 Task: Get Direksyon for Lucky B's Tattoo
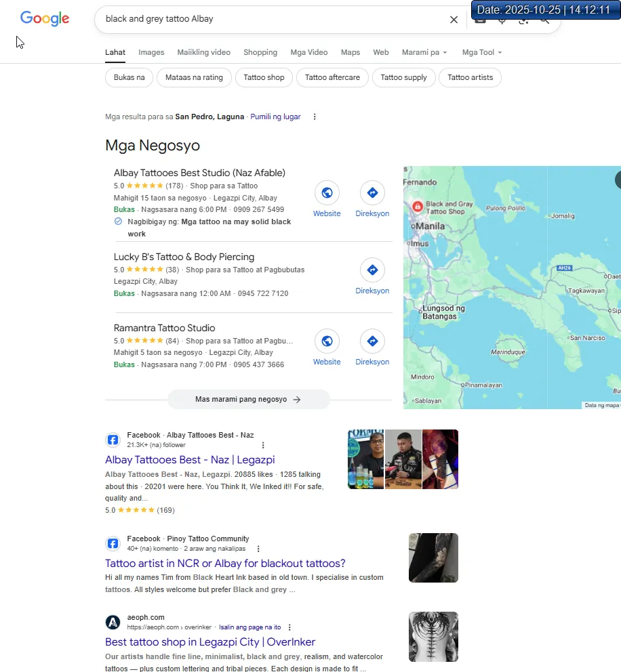372,270
